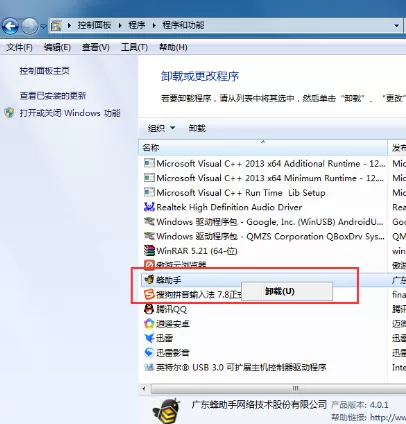Click the QMZS driver package icon
Viewport: 406px width, 424px height.
149,236
